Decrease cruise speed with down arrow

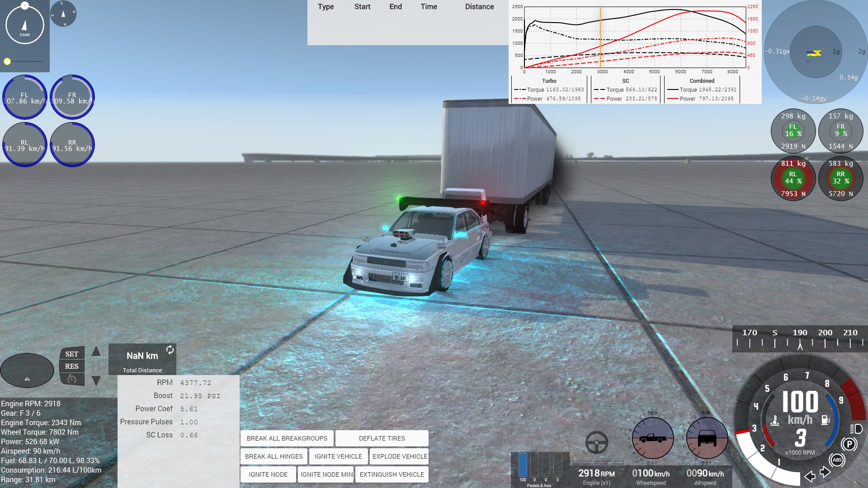(96, 381)
